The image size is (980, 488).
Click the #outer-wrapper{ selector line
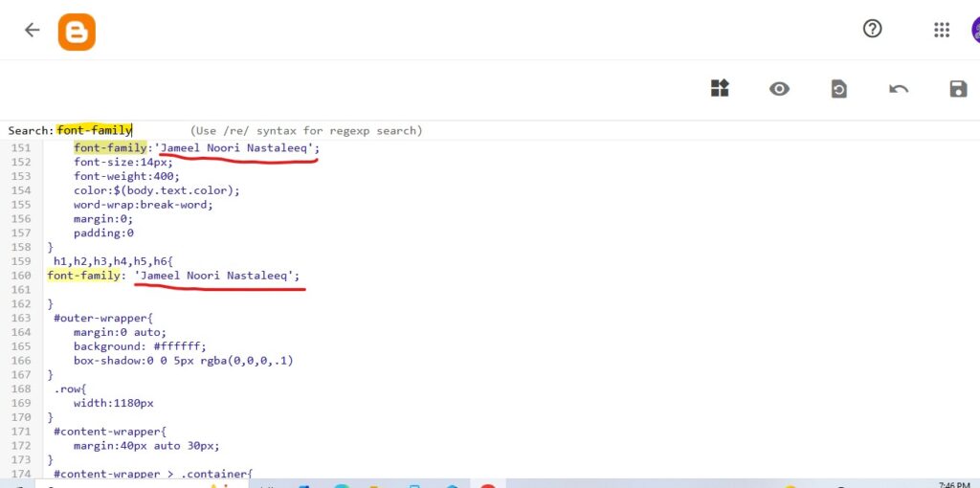(102, 318)
